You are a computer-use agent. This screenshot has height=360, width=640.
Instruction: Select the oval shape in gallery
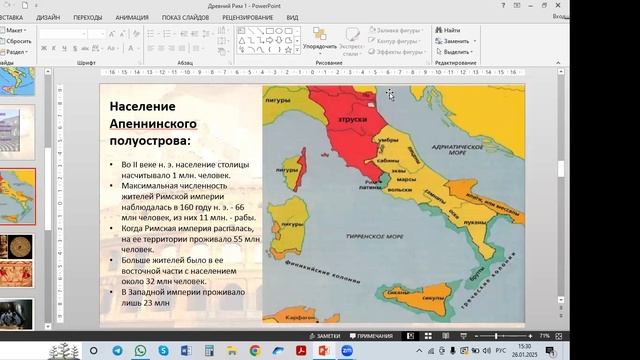pyautogui.click(x=279, y=31)
